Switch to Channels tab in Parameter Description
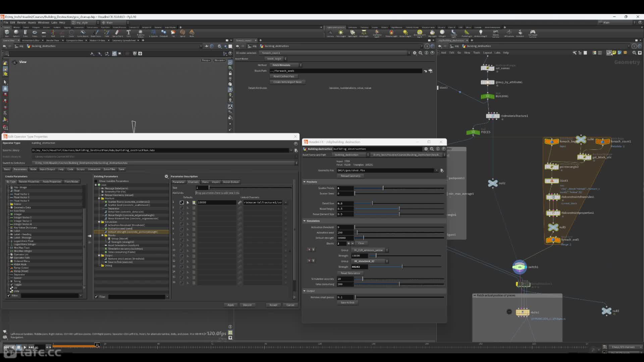This screenshot has width=644, height=362. [x=193, y=182]
